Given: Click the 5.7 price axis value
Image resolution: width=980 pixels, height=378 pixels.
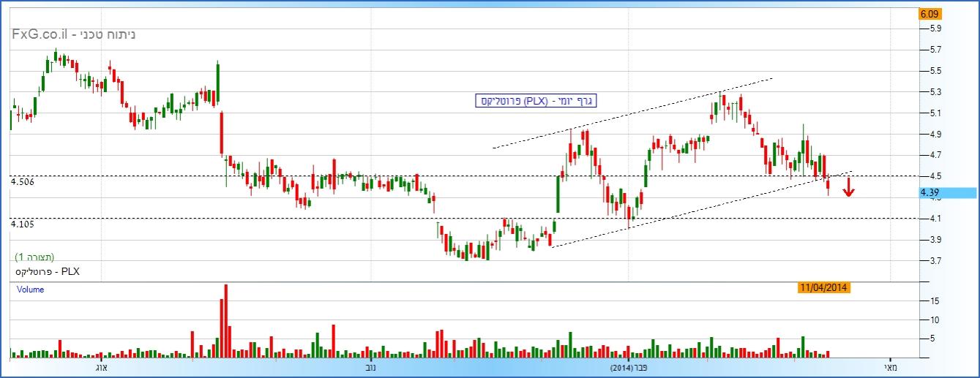Looking at the screenshot, I should (935, 50).
